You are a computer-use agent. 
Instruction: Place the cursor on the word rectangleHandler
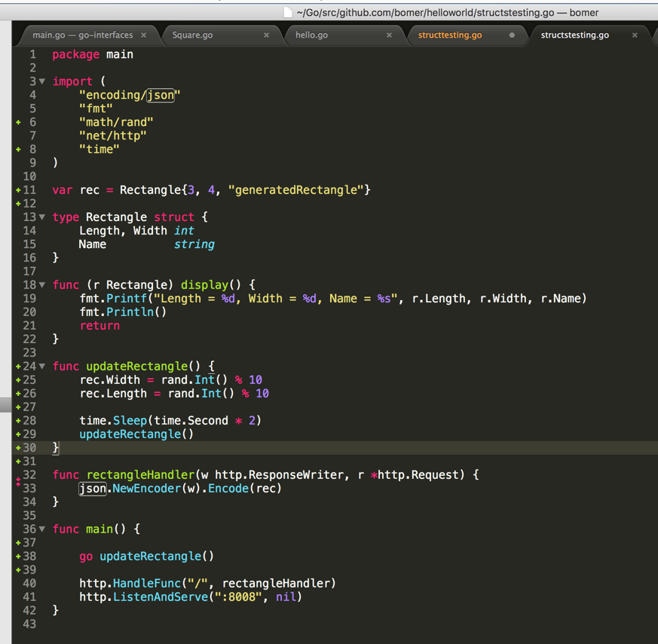click(139, 475)
